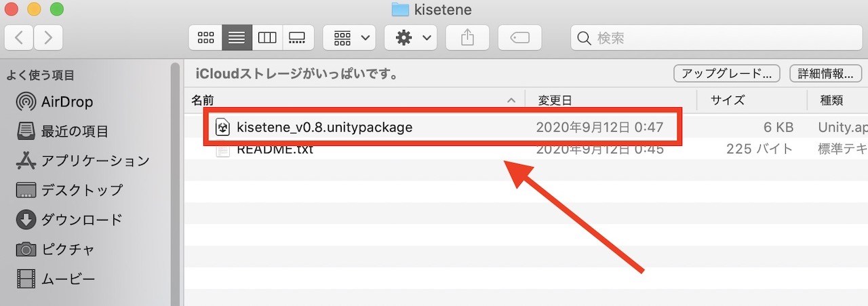Click the kisetene folder title icon

[x=400, y=9]
